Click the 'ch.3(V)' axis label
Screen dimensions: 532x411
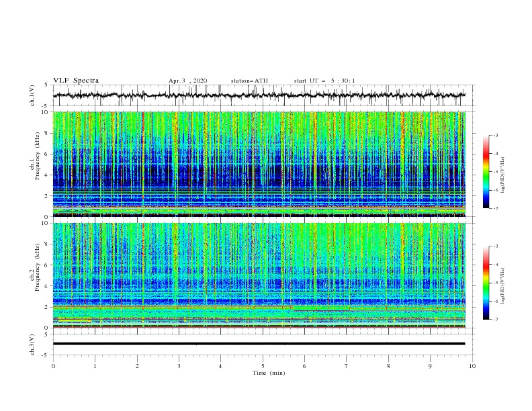[x=32, y=345]
